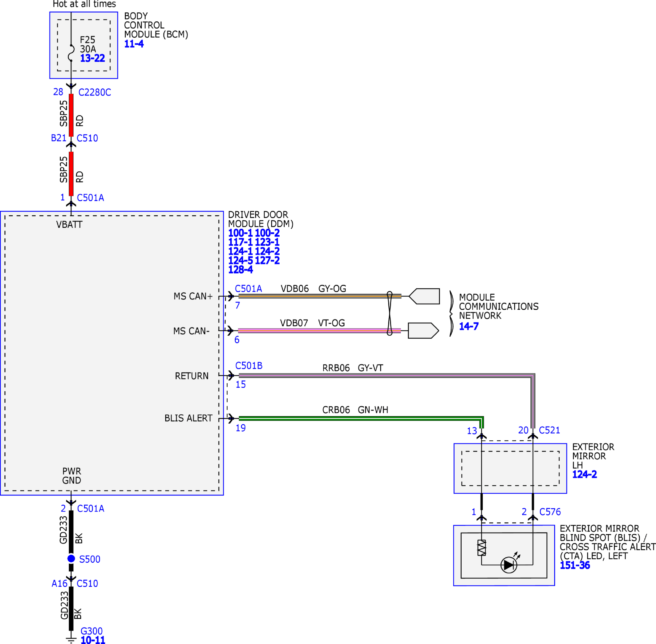This screenshot has width=656, height=644.
Task: Click the resistor symbol in BLIS LED
Action: tap(481, 548)
